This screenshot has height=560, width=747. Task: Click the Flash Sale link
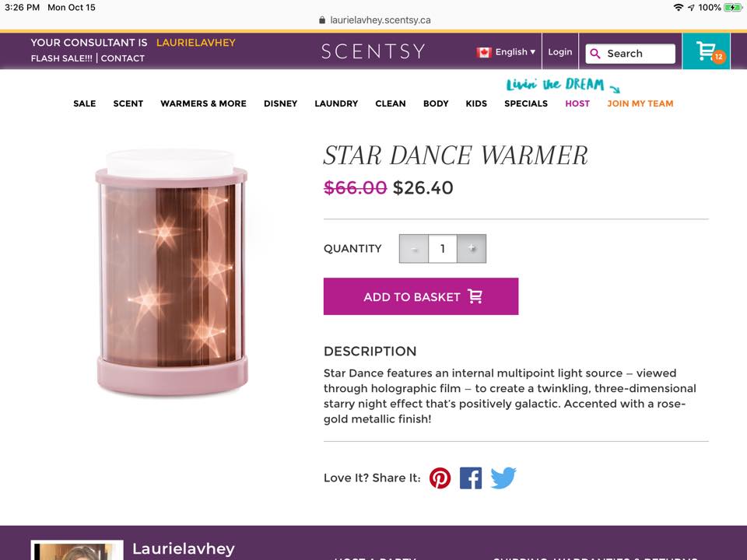[x=61, y=58]
